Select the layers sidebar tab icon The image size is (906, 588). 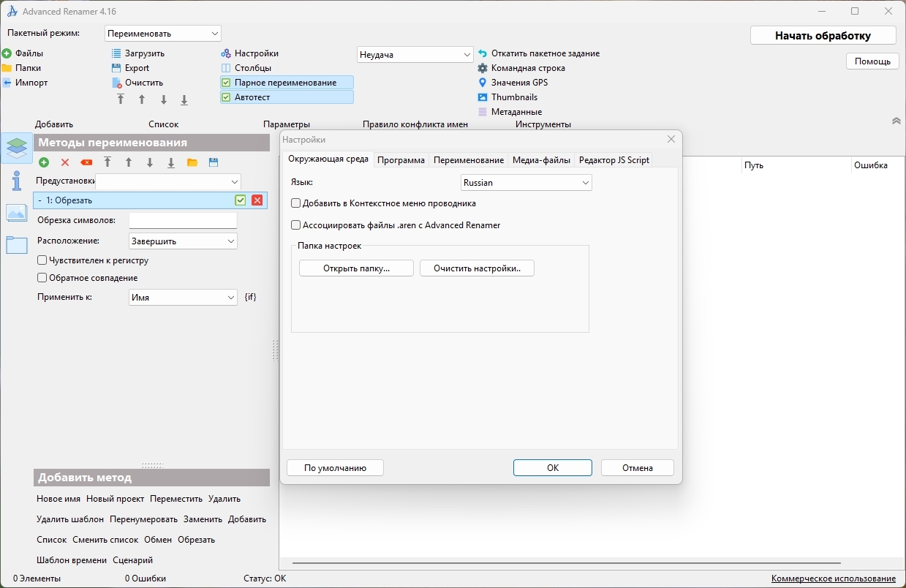point(17,148)
